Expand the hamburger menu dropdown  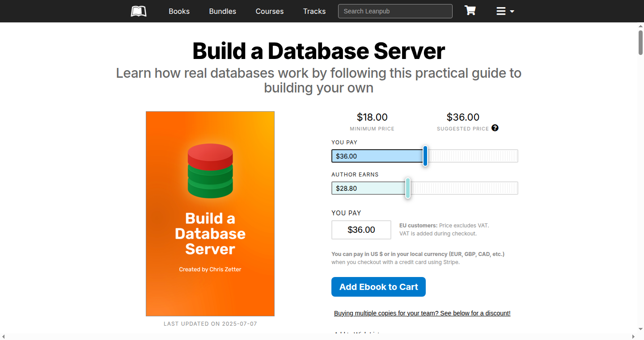(505, 11)
